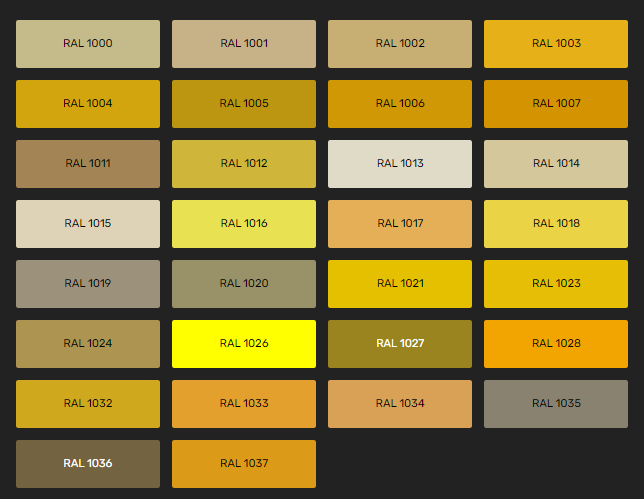Click the RAL 1005 swatch

click(x=244, y=104)
